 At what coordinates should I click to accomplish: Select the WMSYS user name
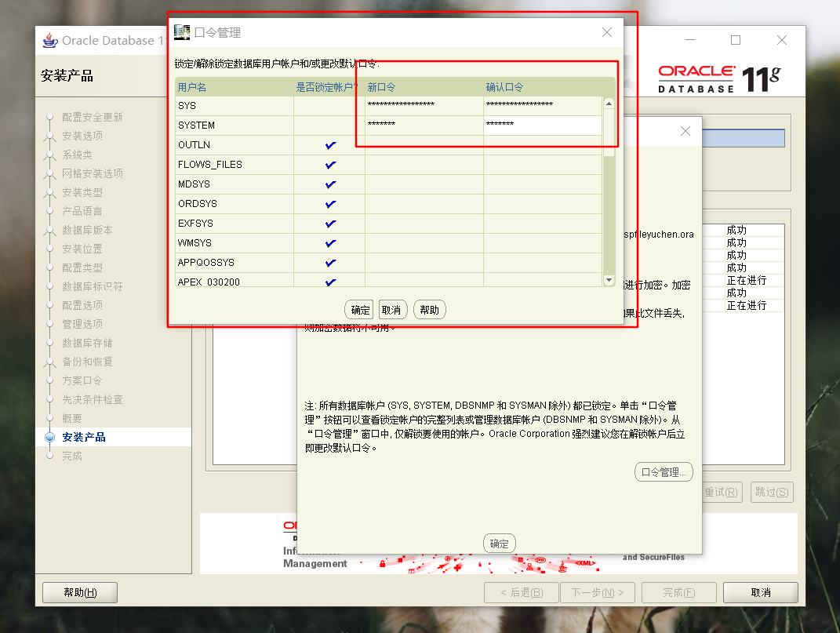195,243
